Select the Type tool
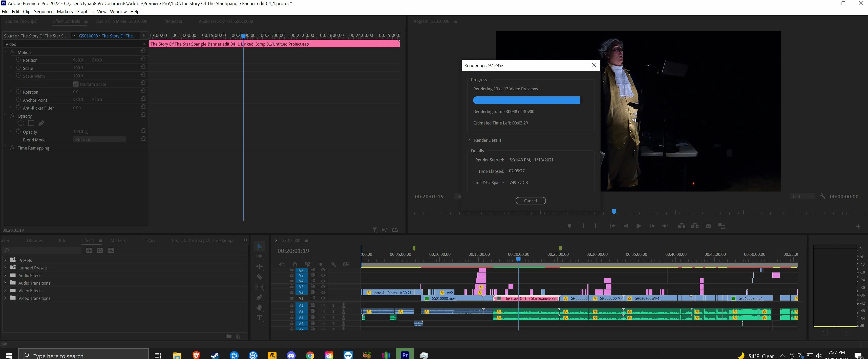 tap(259, 318)
